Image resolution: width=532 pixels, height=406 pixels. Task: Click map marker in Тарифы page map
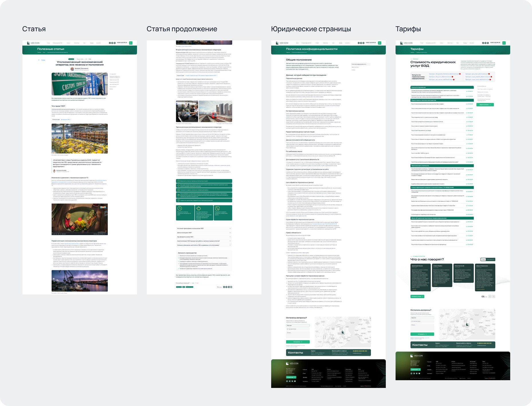(467, 324)
